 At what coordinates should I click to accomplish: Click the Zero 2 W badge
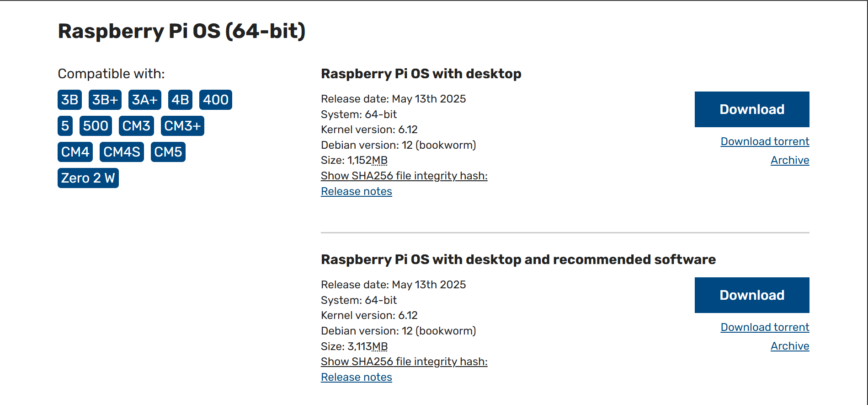pyautogui.click(x=88, y=178)
